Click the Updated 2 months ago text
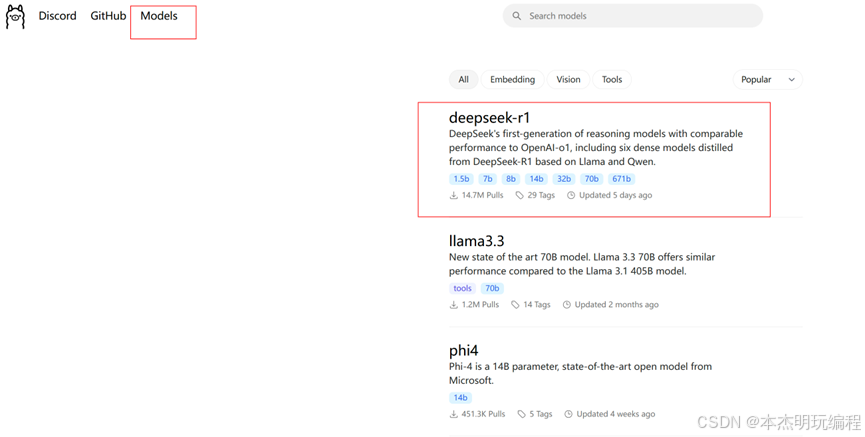 [617, 305]
